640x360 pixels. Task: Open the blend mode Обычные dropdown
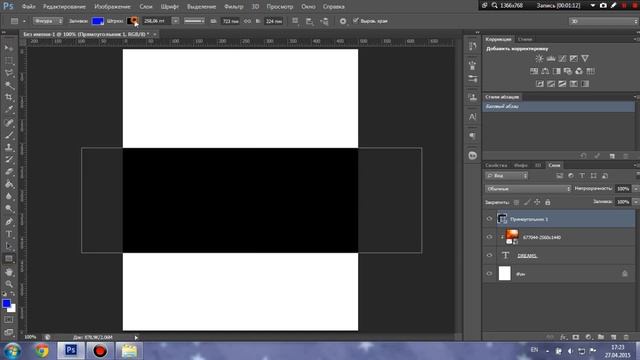pyautogui.click(x=528, y=189)
